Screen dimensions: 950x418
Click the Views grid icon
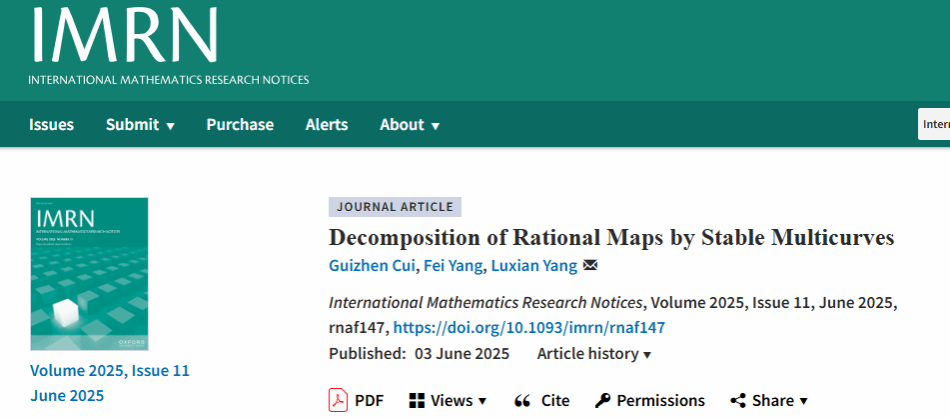coord(417,400)
